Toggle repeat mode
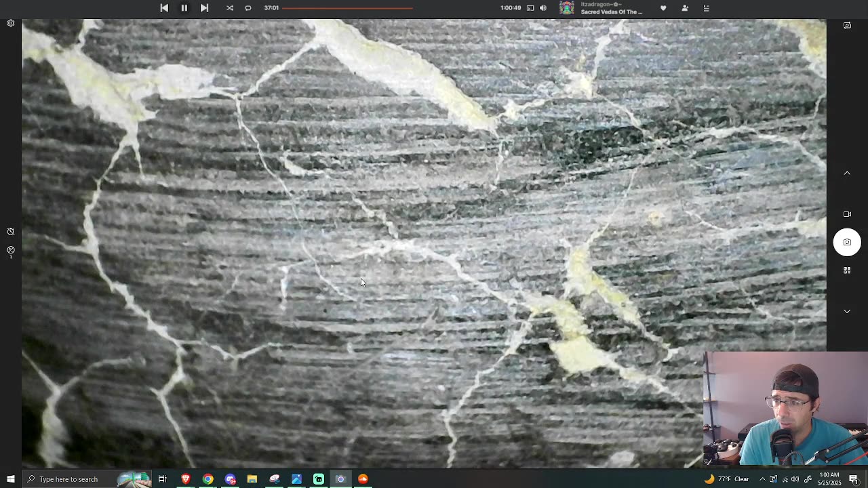 [248, 8]
